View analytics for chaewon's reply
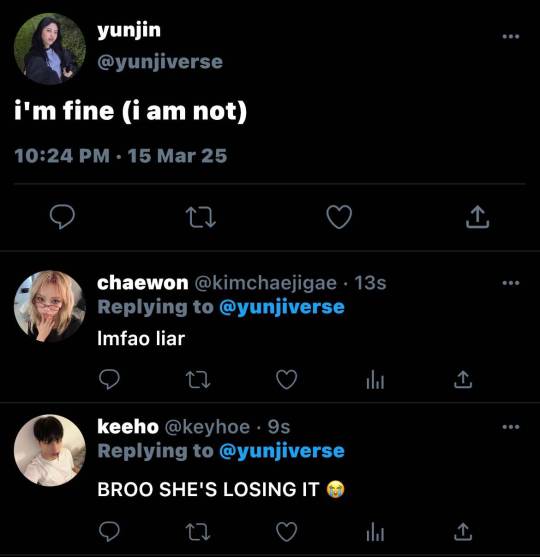Screen dimensions: 540x557 375,379
